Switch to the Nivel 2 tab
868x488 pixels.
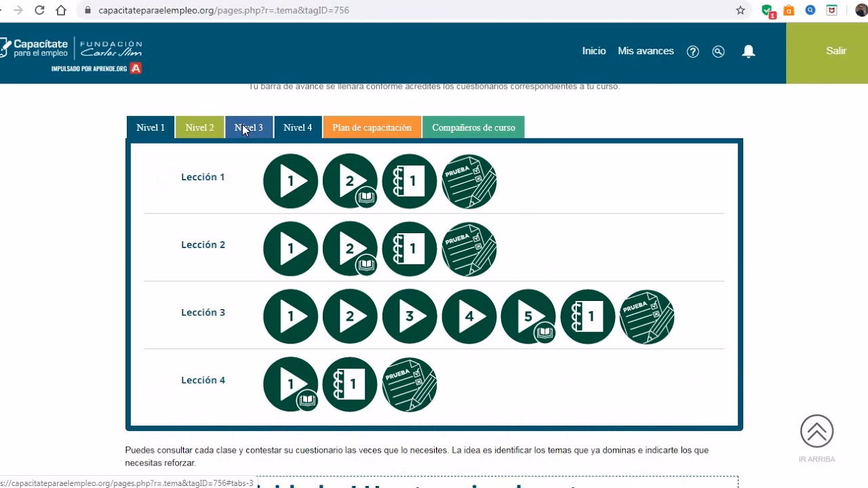point(199,127)
